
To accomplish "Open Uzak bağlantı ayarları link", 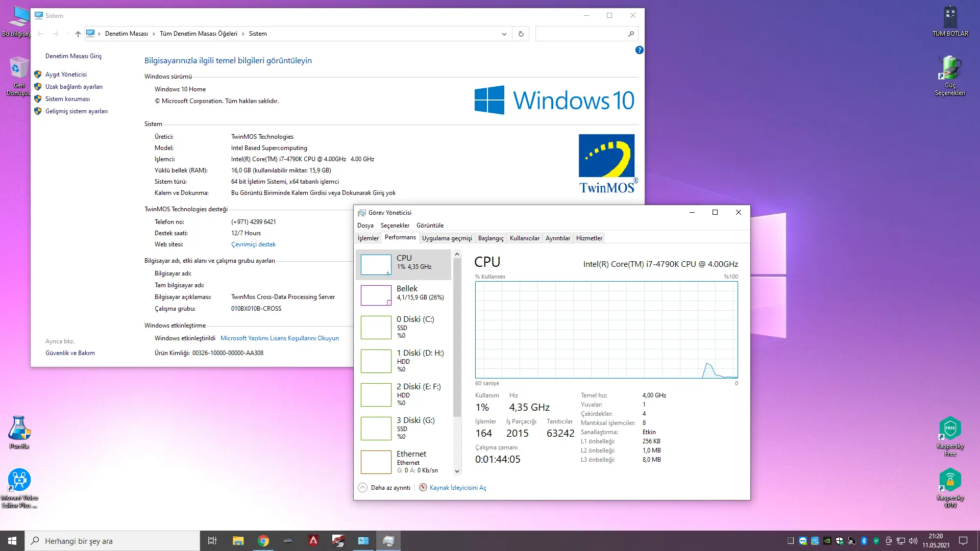I will (x=73, y=87).
